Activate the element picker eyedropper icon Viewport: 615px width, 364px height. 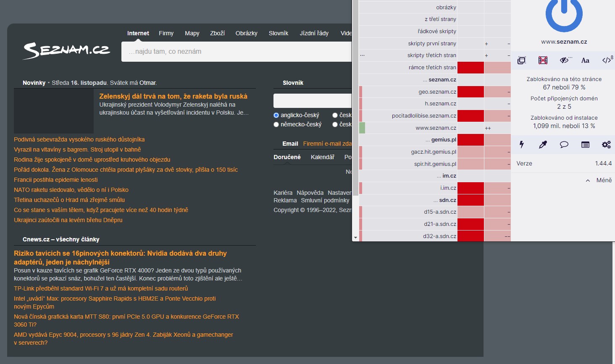pos(543,145)
